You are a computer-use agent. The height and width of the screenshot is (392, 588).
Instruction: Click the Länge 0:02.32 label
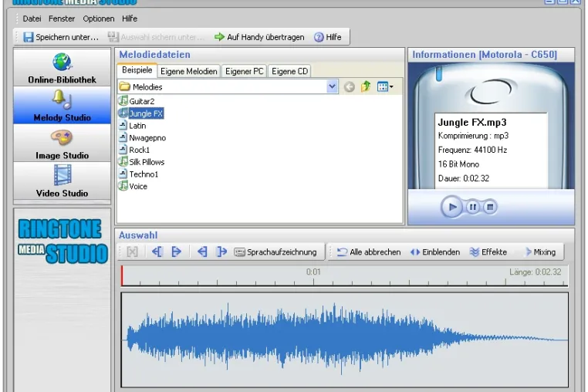point(535,272)
